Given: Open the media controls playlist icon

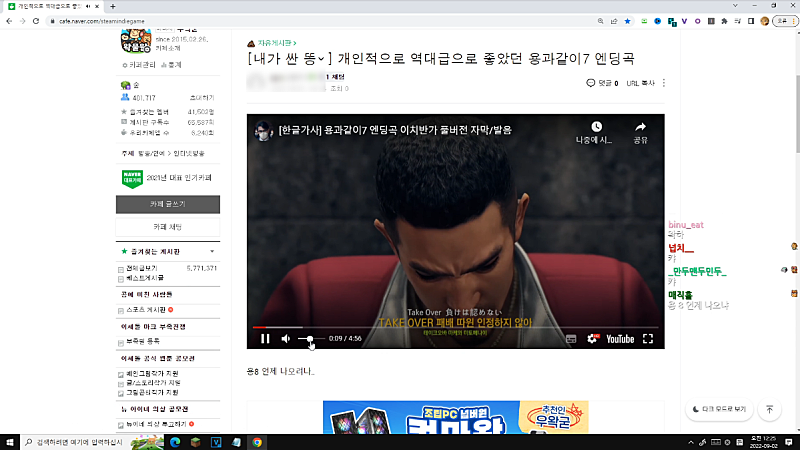Looking at the screenshot, I should pos(737,21).
